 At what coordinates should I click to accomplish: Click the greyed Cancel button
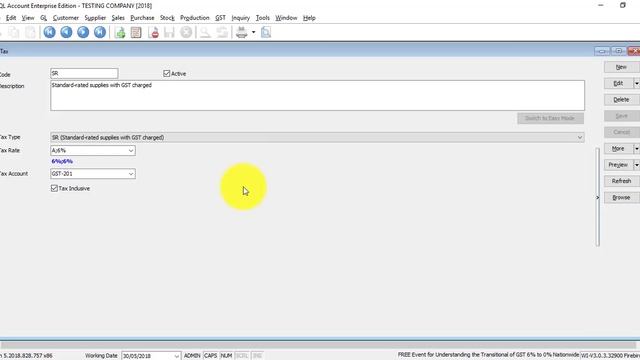click(621, 132)
